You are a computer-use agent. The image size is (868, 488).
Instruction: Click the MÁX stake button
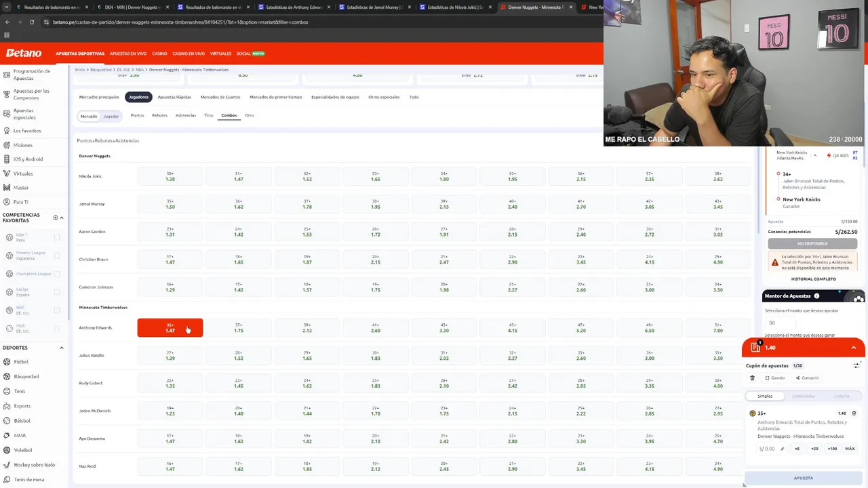point(850,449)
